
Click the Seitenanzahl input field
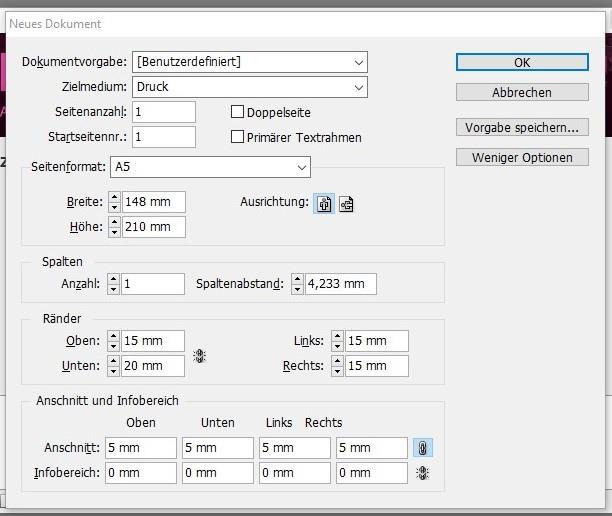coord(163,112)
